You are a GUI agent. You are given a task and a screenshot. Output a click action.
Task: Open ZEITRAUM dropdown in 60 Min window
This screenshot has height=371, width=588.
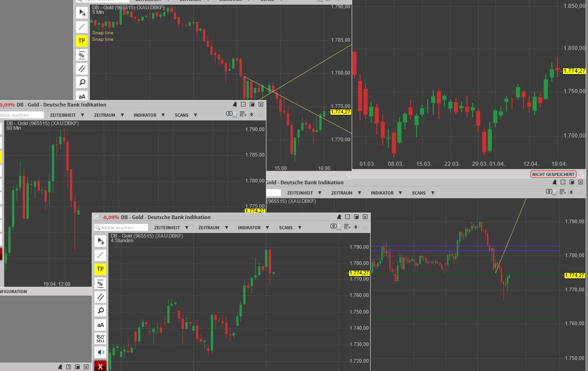pyautogui.click(x=109, y=115)
